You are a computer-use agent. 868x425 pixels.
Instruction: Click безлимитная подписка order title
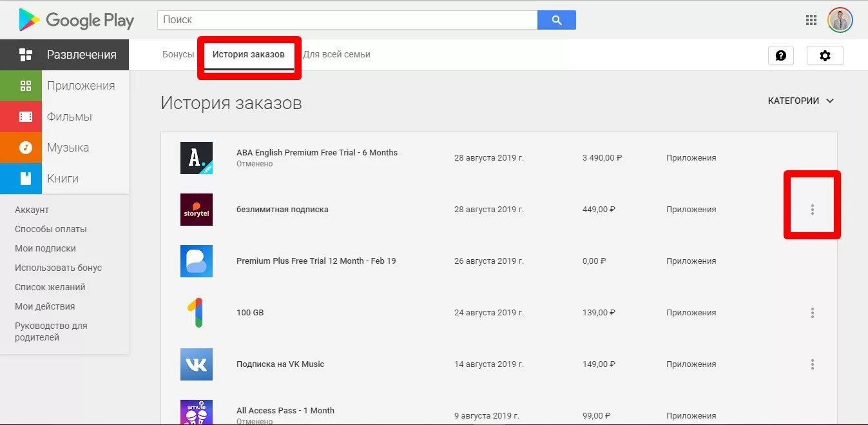[x=282, y=210]
